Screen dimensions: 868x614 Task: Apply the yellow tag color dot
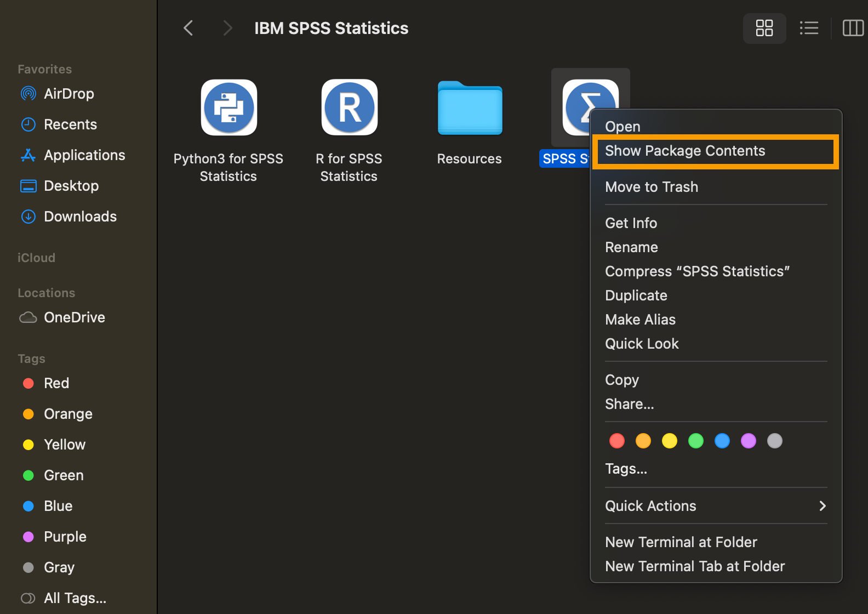coord(670,441)
